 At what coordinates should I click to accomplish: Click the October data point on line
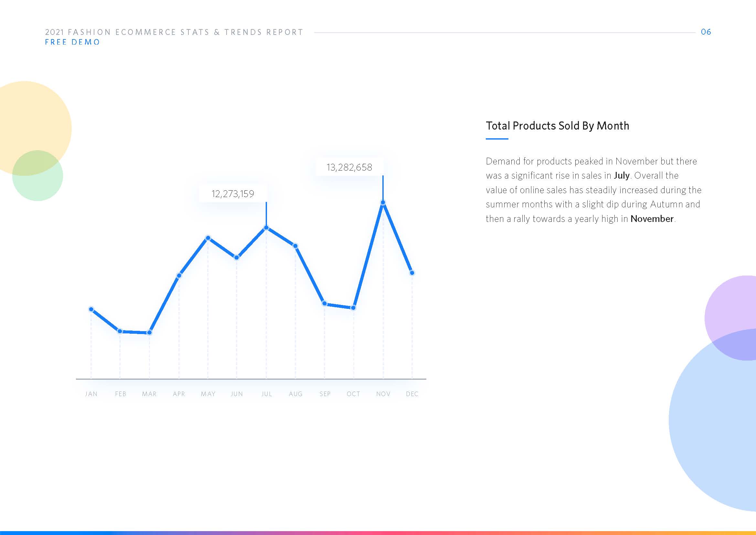point(353,308)
